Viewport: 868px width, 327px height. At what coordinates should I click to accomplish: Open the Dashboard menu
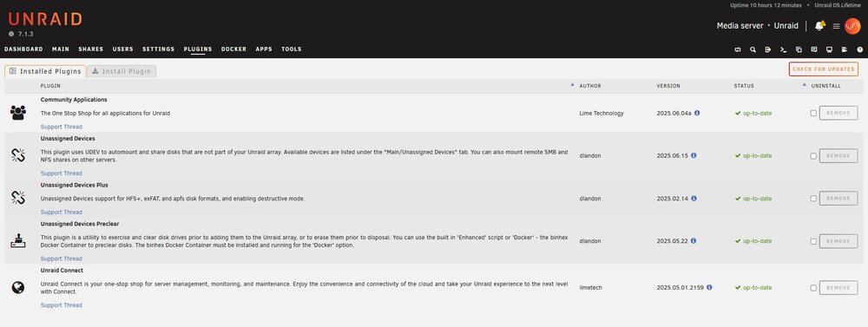[x=23, y=49]
